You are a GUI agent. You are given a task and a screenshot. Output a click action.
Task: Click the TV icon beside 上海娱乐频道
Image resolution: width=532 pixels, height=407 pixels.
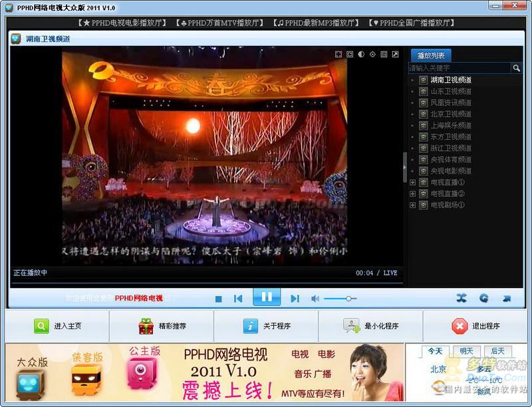(423, 126)
